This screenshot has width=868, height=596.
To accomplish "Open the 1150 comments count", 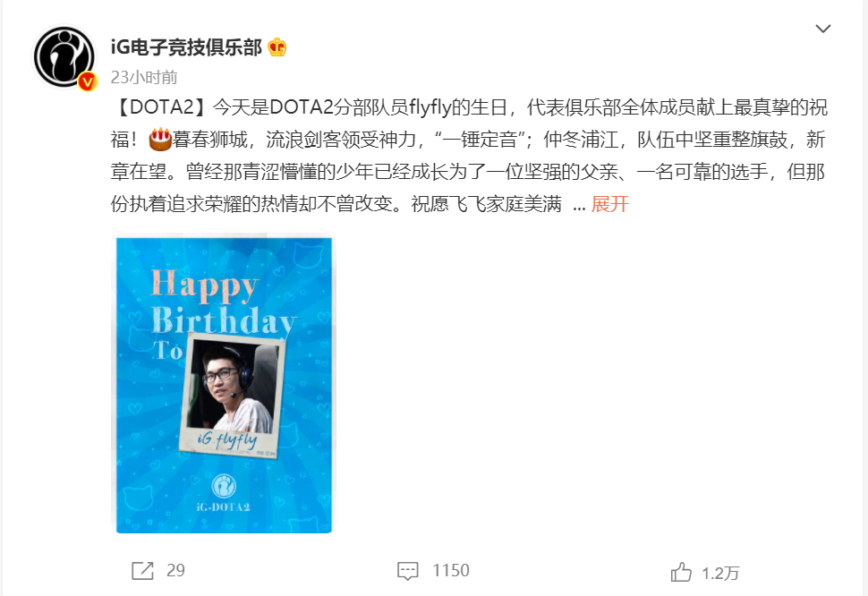I will (451, 571).
